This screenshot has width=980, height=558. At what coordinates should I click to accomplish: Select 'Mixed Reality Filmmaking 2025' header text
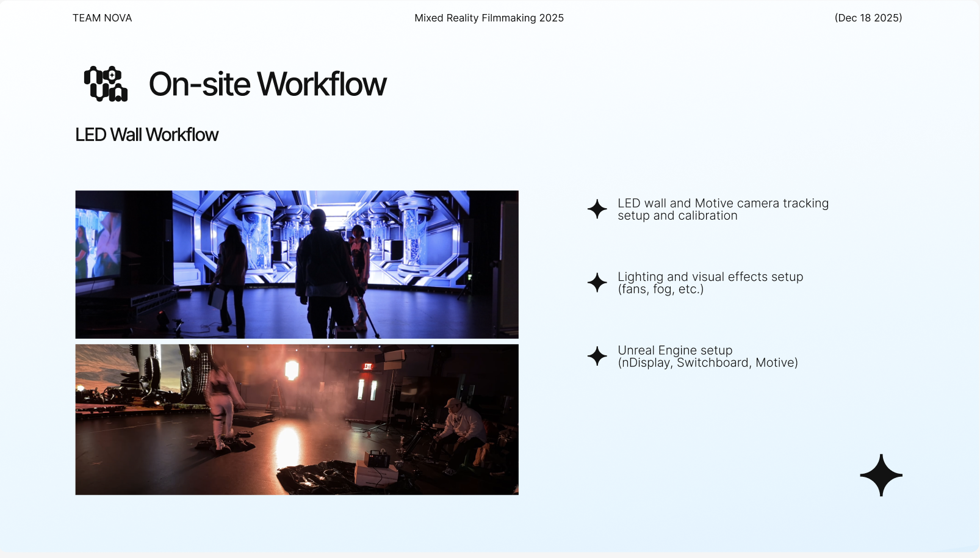(x=489, y=18)
